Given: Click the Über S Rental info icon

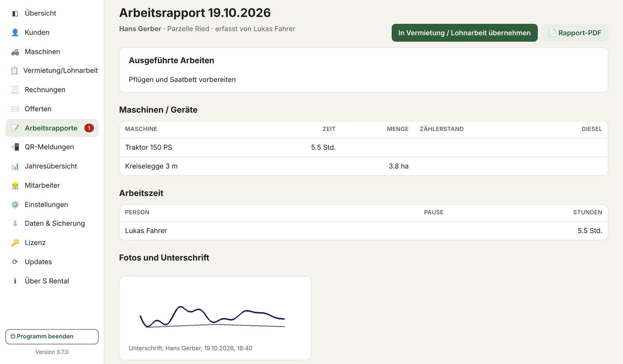Looking at the screenshot, I should pyautogui.click(x=15, y=281).
